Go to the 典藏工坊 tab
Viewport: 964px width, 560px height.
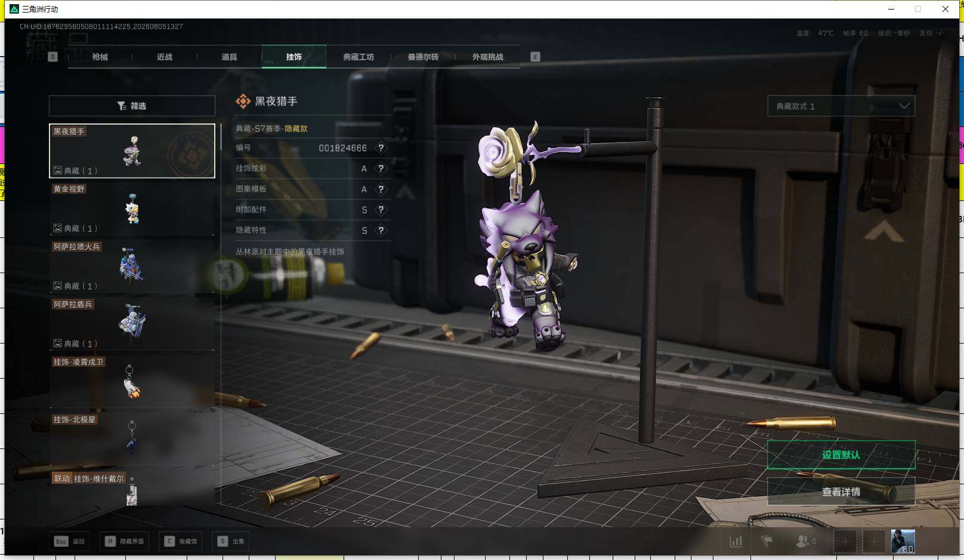pos(359,57)
